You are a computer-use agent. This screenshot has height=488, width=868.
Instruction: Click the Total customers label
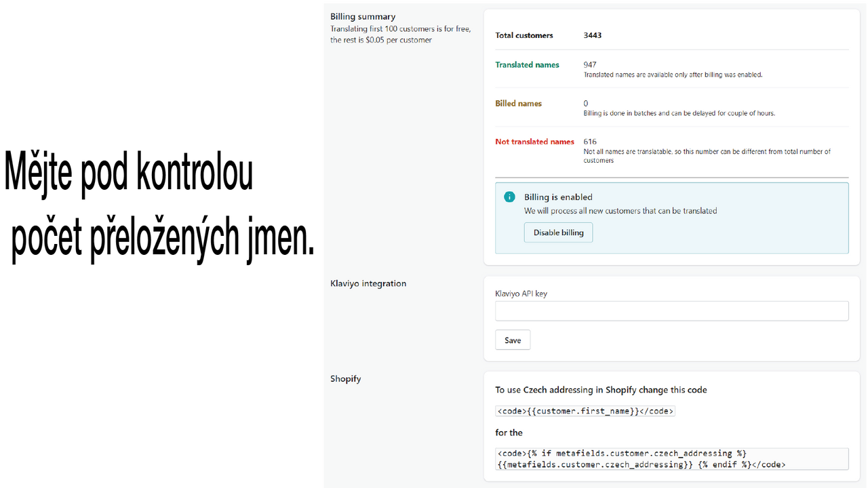(524, 35)
